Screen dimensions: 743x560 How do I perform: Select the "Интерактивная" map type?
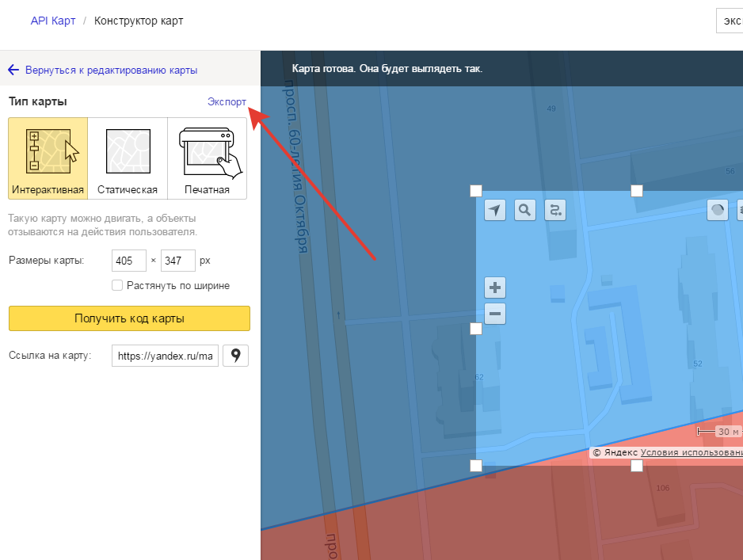48,158
